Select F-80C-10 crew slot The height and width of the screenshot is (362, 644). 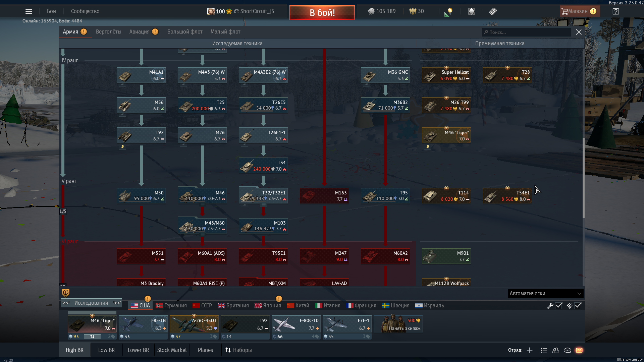coord(296,324)
